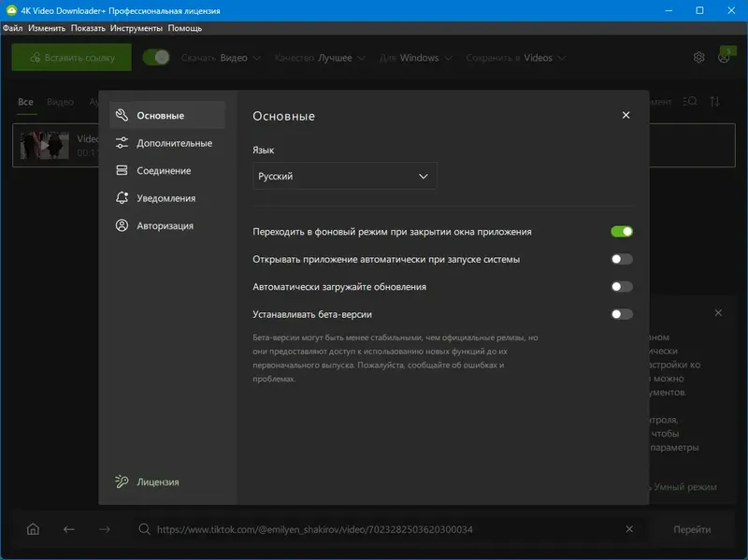The image size is (748, 560).
Task: Click the Перейти button
Action: point(691,529)
